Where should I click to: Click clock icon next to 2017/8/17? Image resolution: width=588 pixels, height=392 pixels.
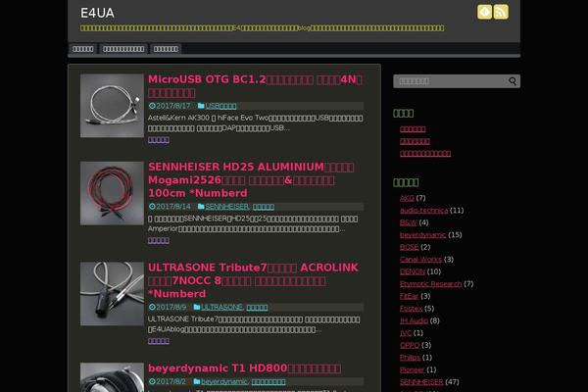pos(152,106)
